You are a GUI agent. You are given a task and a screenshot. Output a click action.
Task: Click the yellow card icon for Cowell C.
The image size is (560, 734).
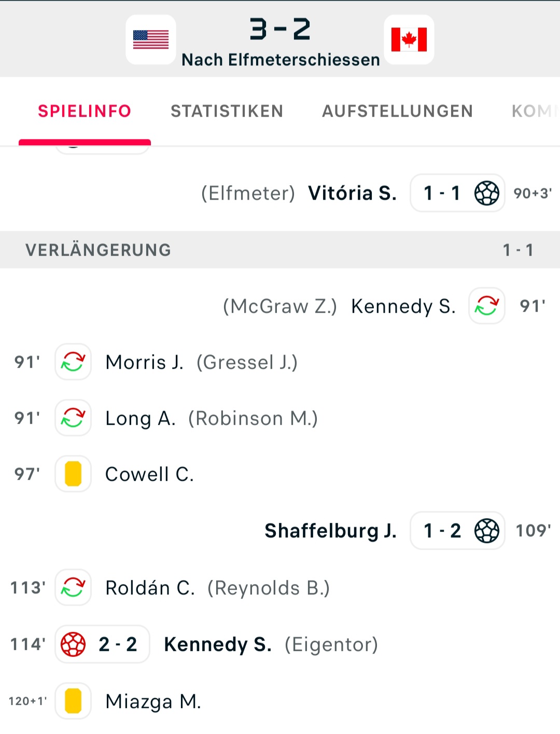coord(73,474)
